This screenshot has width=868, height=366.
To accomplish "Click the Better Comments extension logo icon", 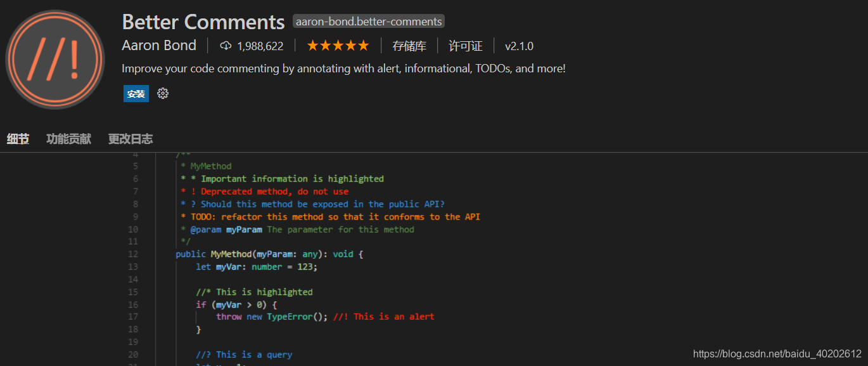I will pyautogui.click(x=55, y=60).
